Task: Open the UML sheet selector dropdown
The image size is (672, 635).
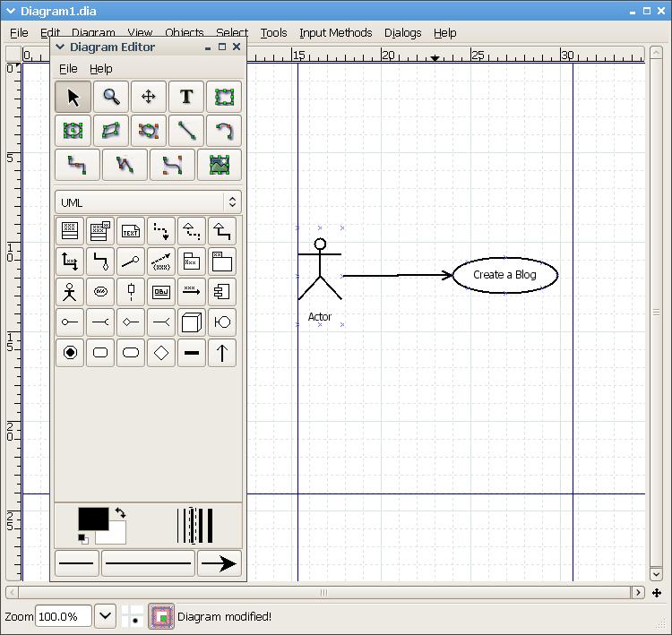Action: [148, 202]
